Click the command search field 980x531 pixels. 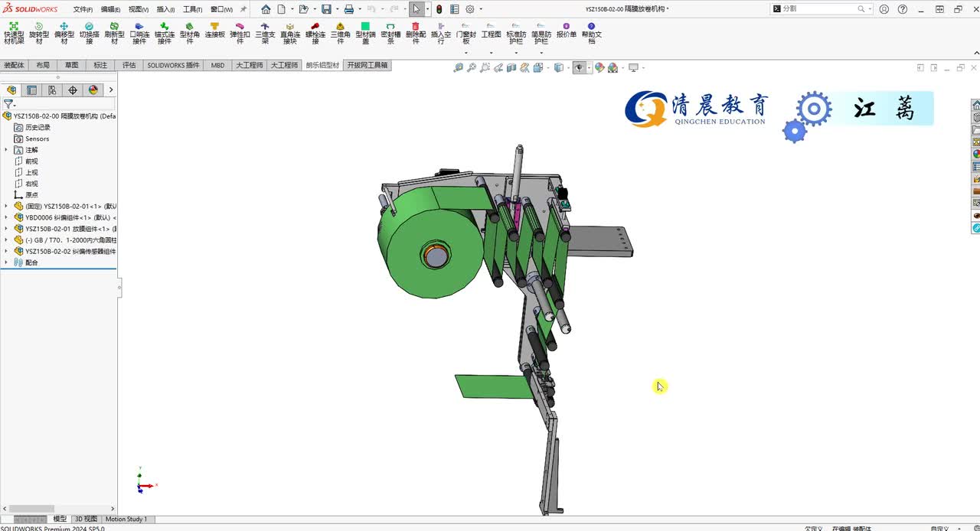(x=821, y=9)
